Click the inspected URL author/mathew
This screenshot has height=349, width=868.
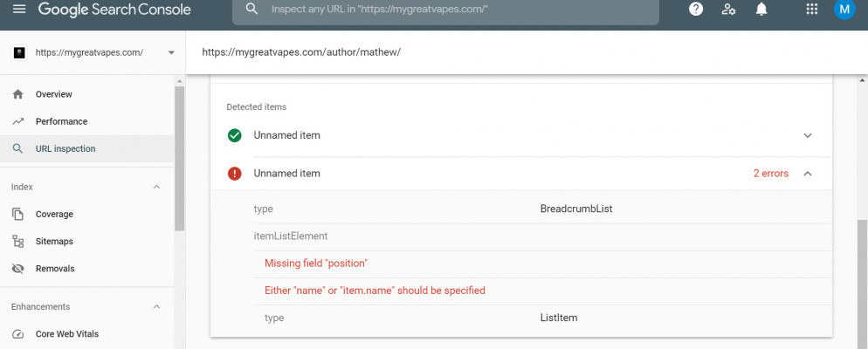point(301,52)
